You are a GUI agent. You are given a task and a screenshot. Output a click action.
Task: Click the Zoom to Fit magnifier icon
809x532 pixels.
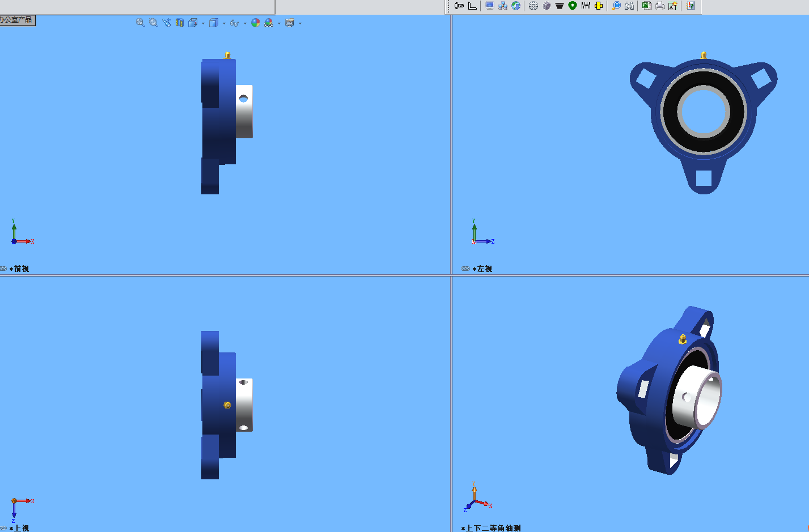141,23
